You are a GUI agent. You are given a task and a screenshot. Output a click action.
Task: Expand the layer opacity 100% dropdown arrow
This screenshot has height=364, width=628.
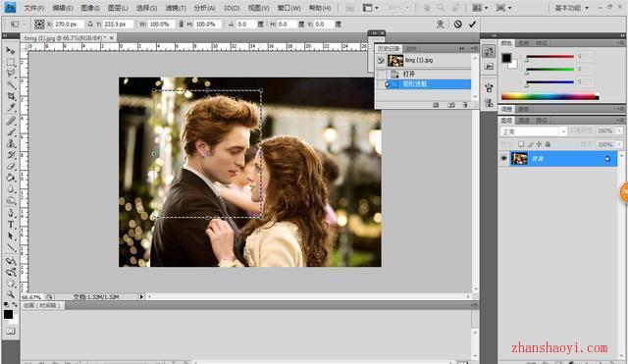(x=619, y=130)
